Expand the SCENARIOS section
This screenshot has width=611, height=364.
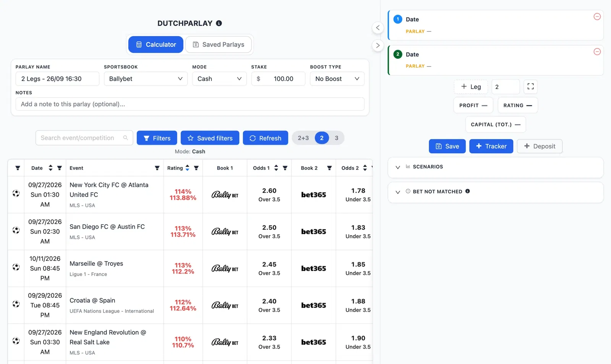pos(496,167)
